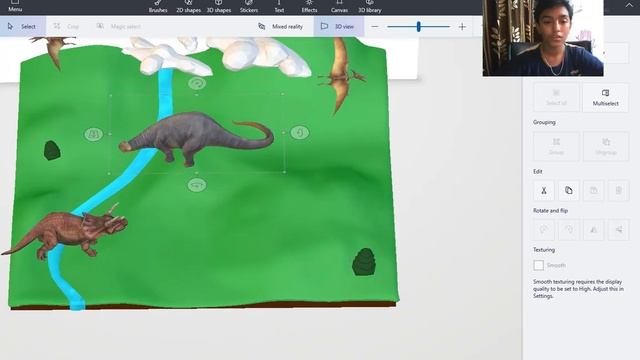Rotate left icon in Rotate and flip
This screenshot has height=360, width=640.
[x=544, y=230]
